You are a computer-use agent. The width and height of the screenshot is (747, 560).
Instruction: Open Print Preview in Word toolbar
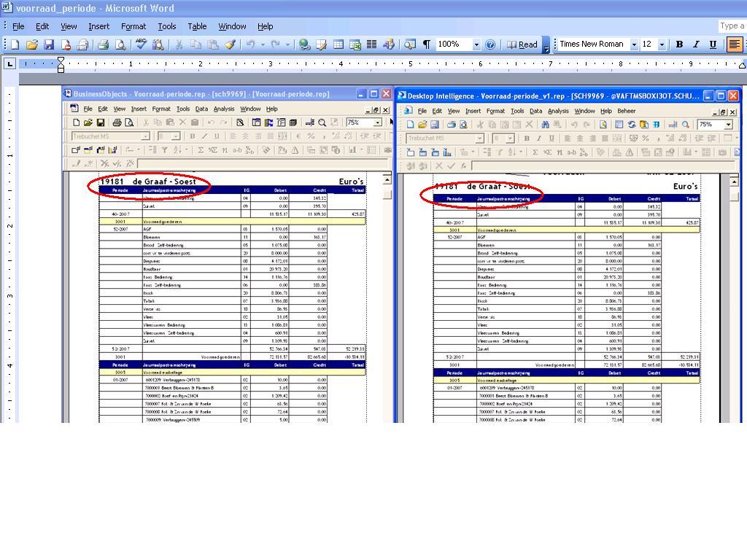coord(120,44)
